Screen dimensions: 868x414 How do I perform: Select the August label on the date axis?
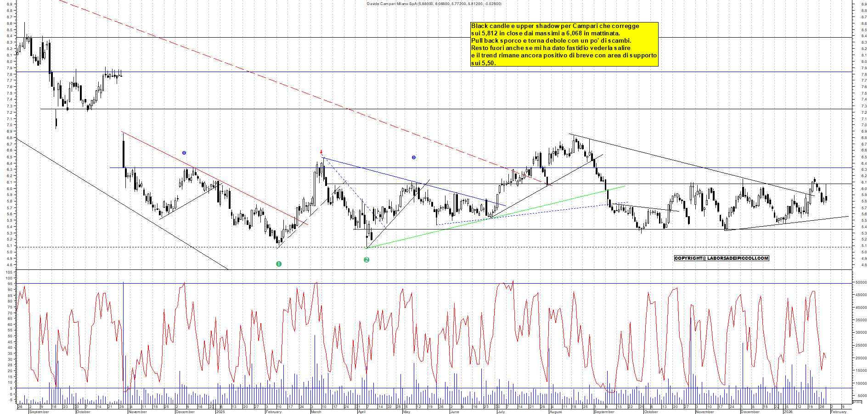click(556, 412)
